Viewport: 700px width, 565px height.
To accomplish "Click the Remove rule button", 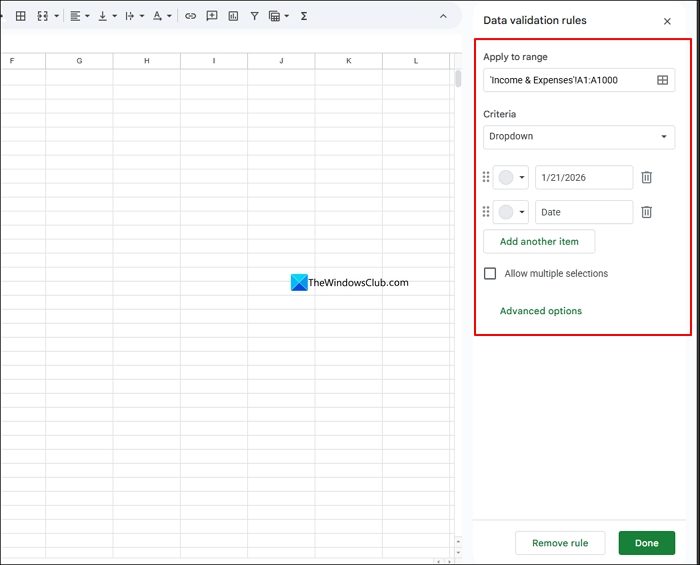I will 560,543.
